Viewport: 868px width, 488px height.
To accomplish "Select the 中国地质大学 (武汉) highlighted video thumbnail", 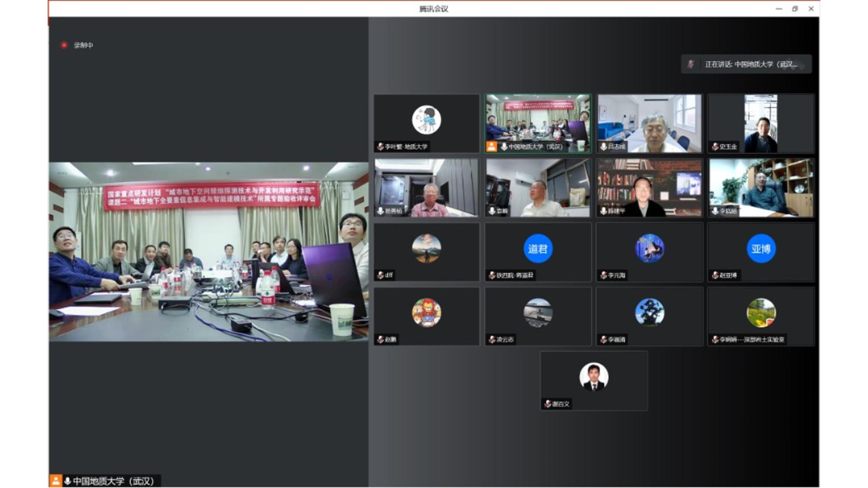I will (538, 123).
